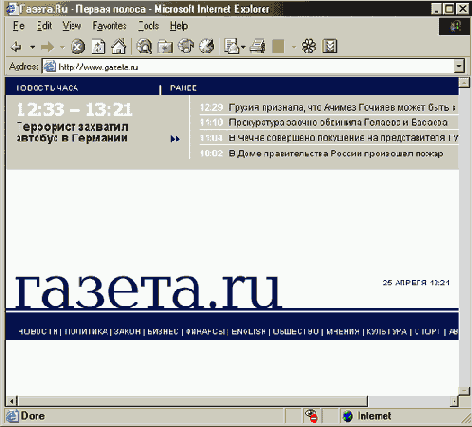472x427 pixels.
Task: Open the ФИНАНСЫ navigation section
Action: (205, 332)
